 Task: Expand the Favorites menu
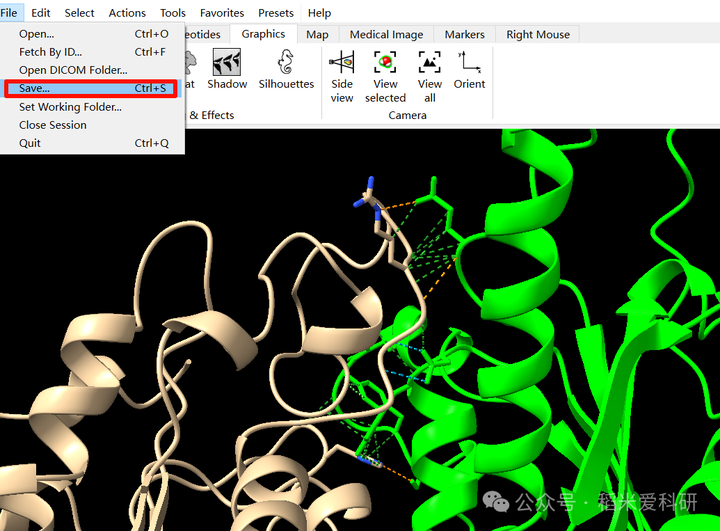(x=222, y=13)
